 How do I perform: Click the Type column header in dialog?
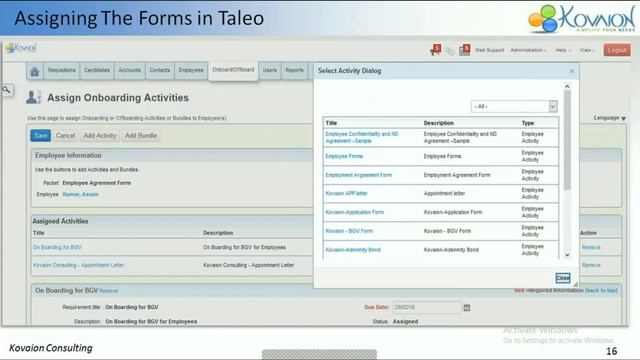pyautogui.click(x=528, y=123)
